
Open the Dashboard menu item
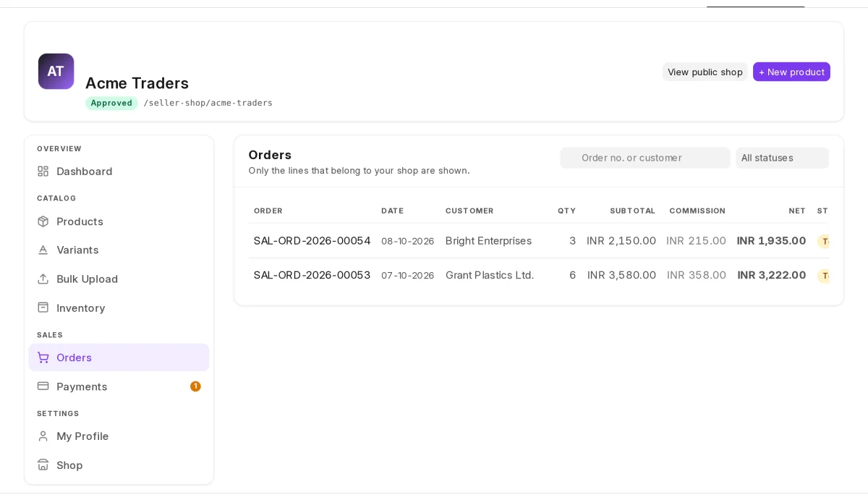click(x=119, y=171)
